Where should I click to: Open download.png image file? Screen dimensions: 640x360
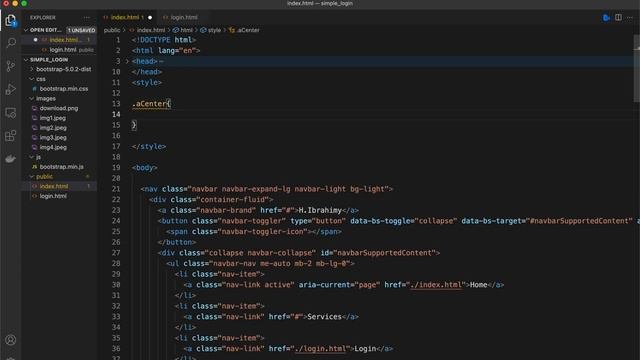59,108
